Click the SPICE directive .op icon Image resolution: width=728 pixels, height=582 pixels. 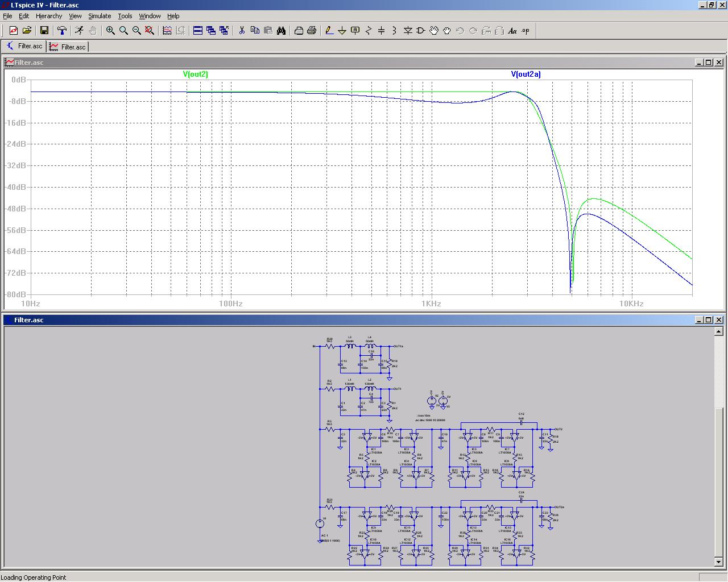[526, 31]
